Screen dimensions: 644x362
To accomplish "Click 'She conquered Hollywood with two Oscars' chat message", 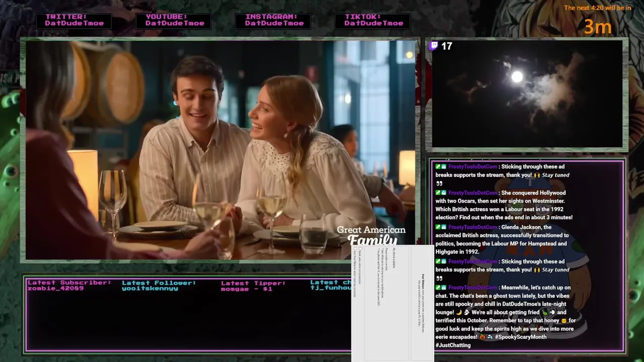I will pyautogui.click(x=504, y=205).
